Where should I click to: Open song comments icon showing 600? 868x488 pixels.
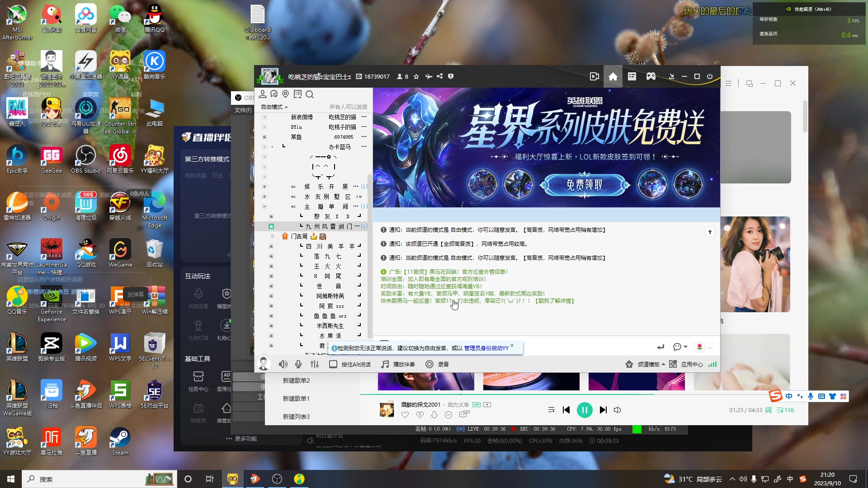pos(464,414)
